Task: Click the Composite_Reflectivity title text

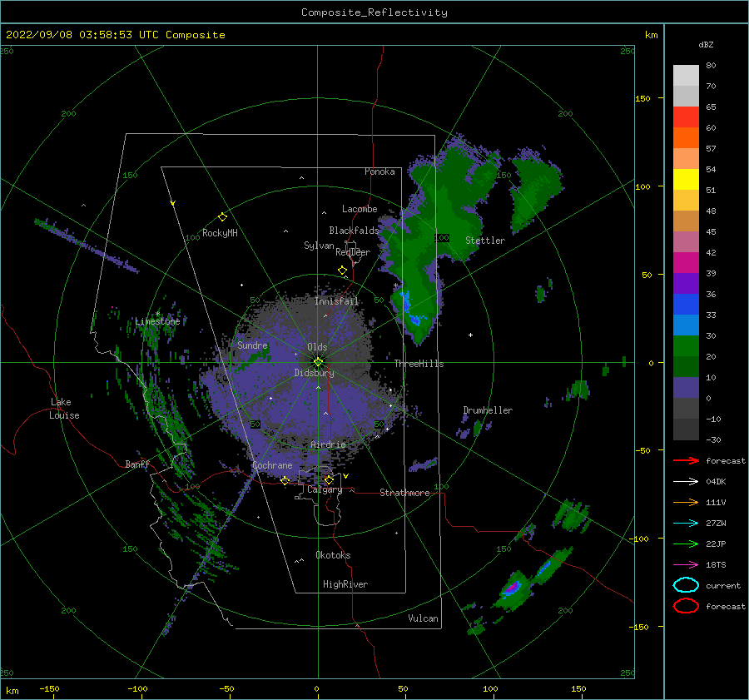Action: [374, 12]
